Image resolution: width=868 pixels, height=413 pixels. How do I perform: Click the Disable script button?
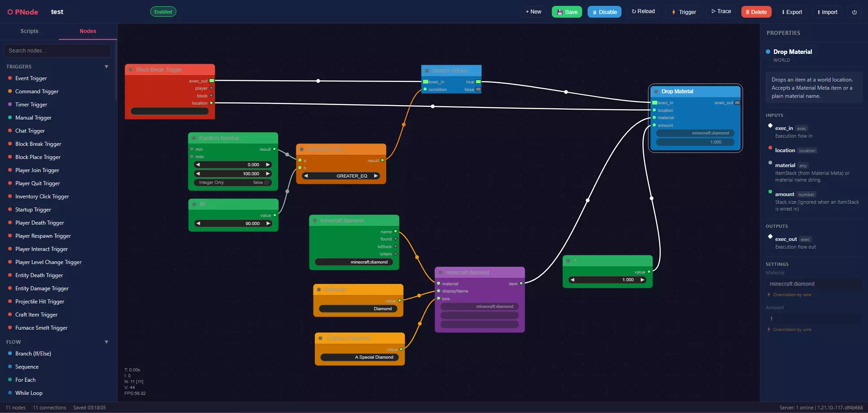[x=604, y=12]
